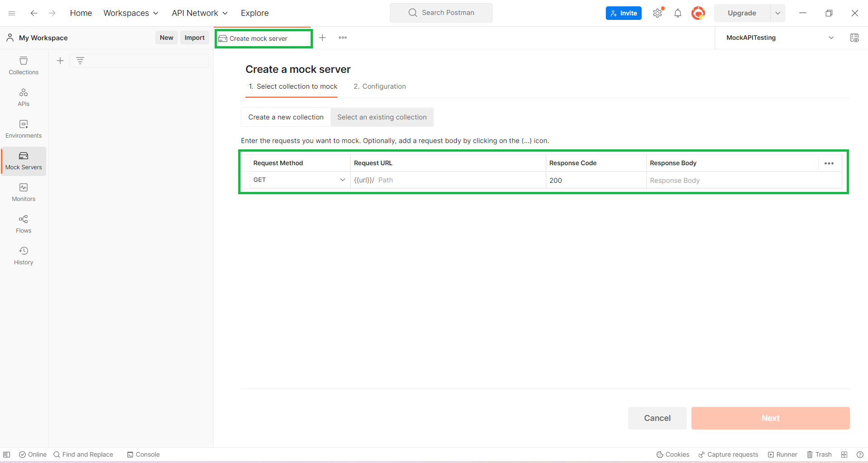Viewport: 868px width, 463px height.
Task: Click the Online status indicator
Action: (33, 454)
